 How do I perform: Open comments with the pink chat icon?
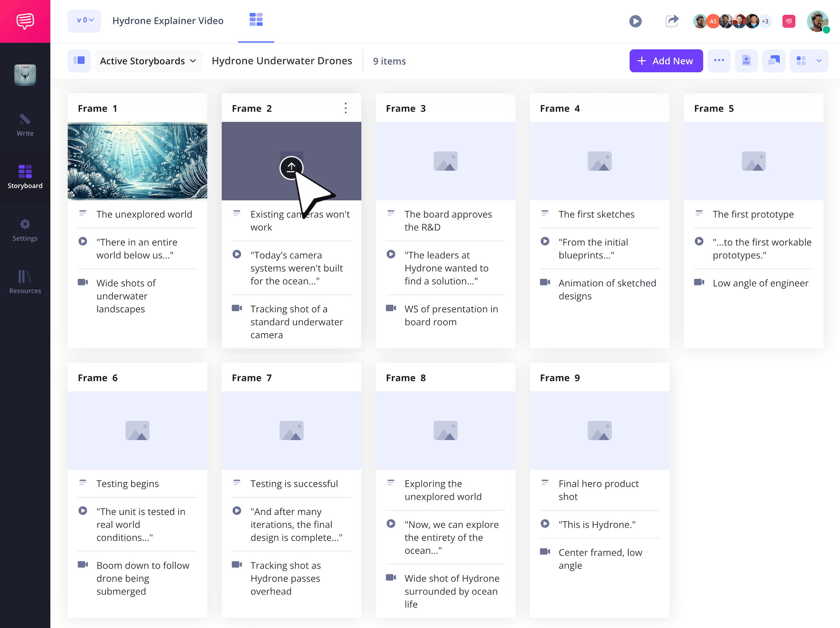coord(788,21)
